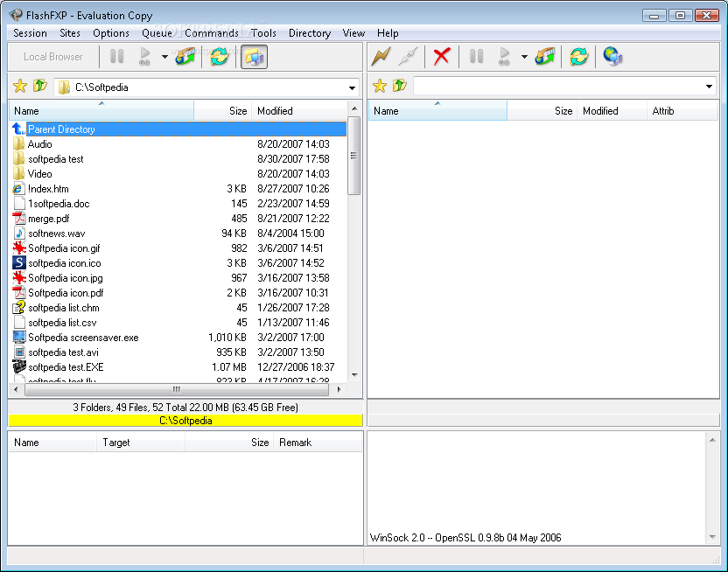Select the softpedia test.avi file

click(178, 352)
